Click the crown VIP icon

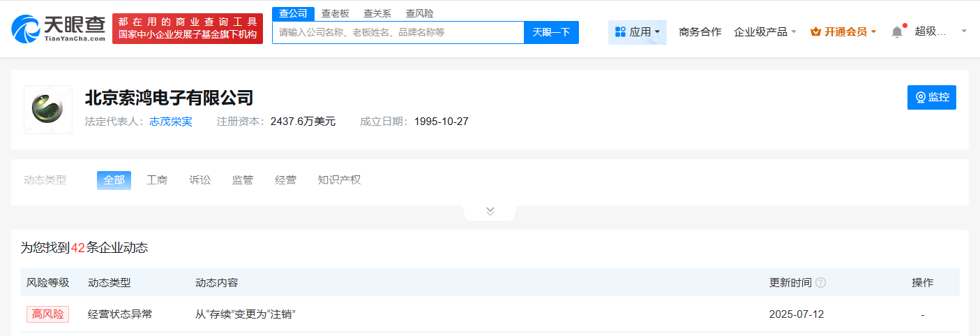click(x=815, y=31)
